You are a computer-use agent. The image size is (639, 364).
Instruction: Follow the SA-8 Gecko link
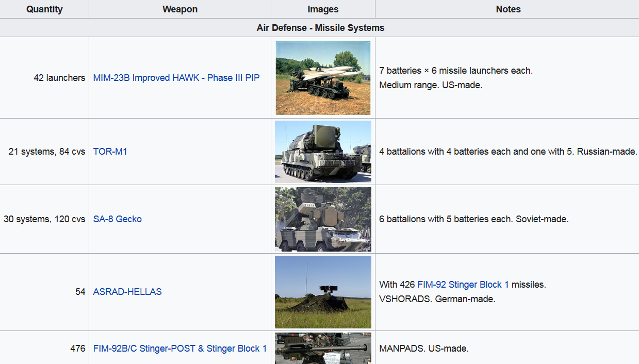click(118, 219)
